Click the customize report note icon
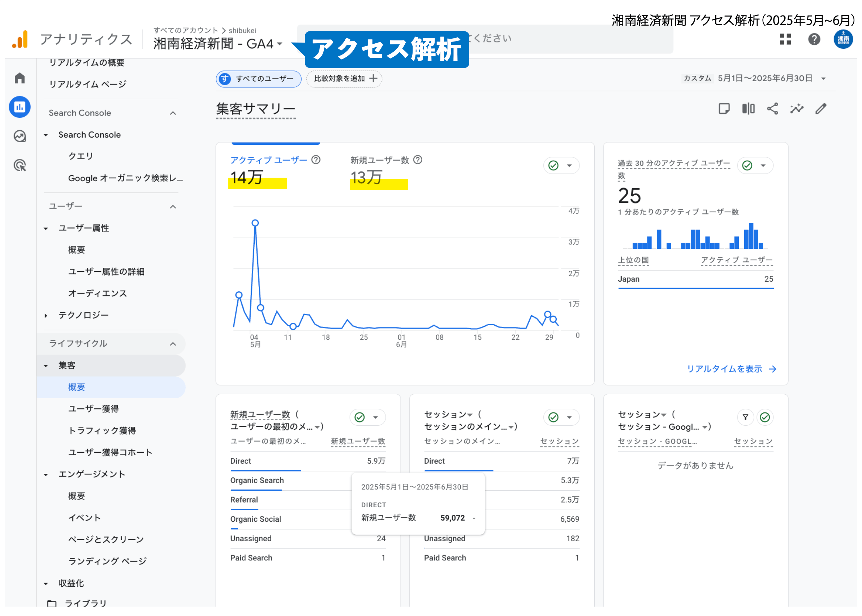This screenshot has width=862, height=616. click(x=724, y=109)
